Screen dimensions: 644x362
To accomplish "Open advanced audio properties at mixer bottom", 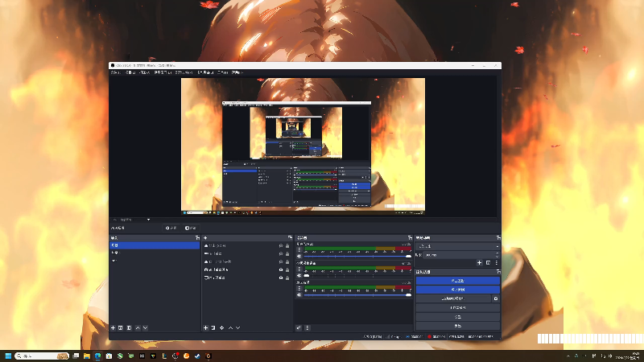I will click(299, 328).
